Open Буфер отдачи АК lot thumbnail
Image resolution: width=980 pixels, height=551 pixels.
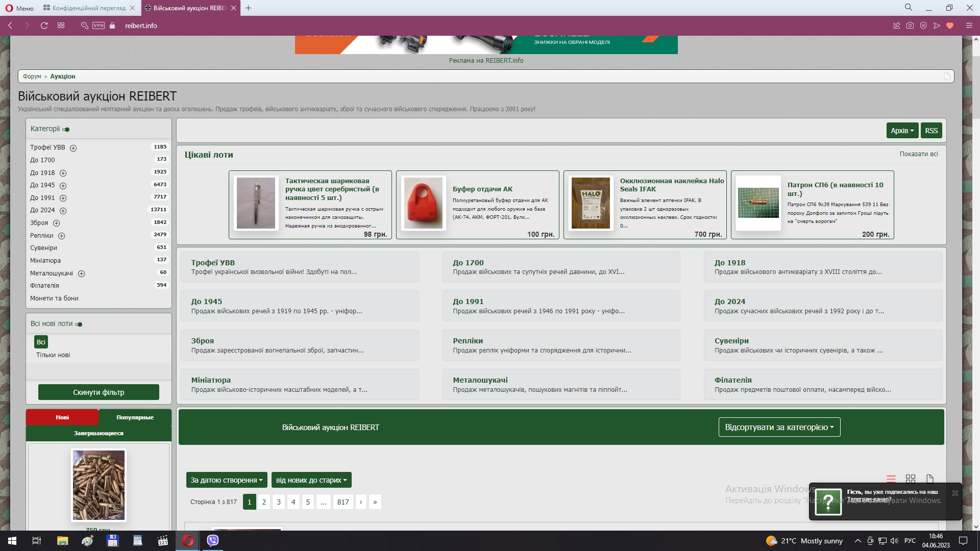pyautogui.click(x=424, y=203)
